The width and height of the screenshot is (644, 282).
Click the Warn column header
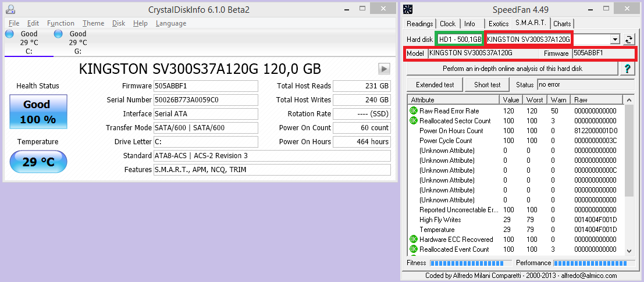tap(558, 100)
